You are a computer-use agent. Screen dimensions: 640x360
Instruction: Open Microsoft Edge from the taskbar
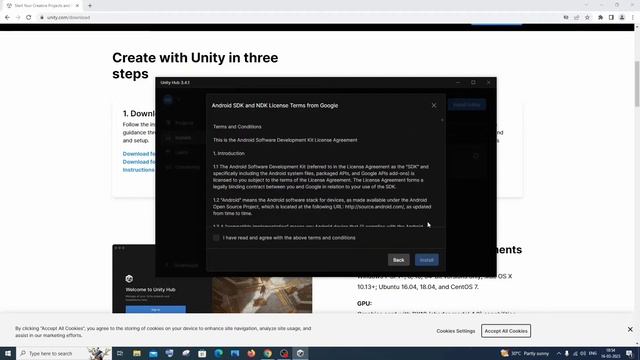point(218,353)
